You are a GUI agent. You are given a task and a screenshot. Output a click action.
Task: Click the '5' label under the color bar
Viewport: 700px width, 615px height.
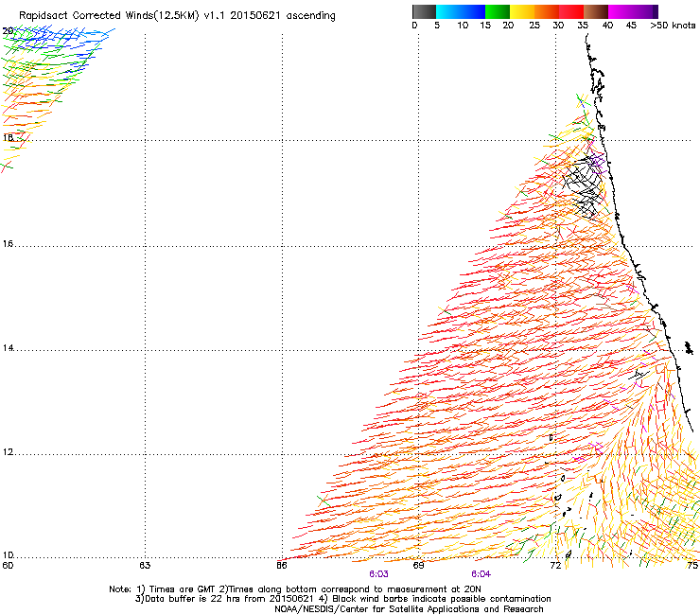[437, 26]
